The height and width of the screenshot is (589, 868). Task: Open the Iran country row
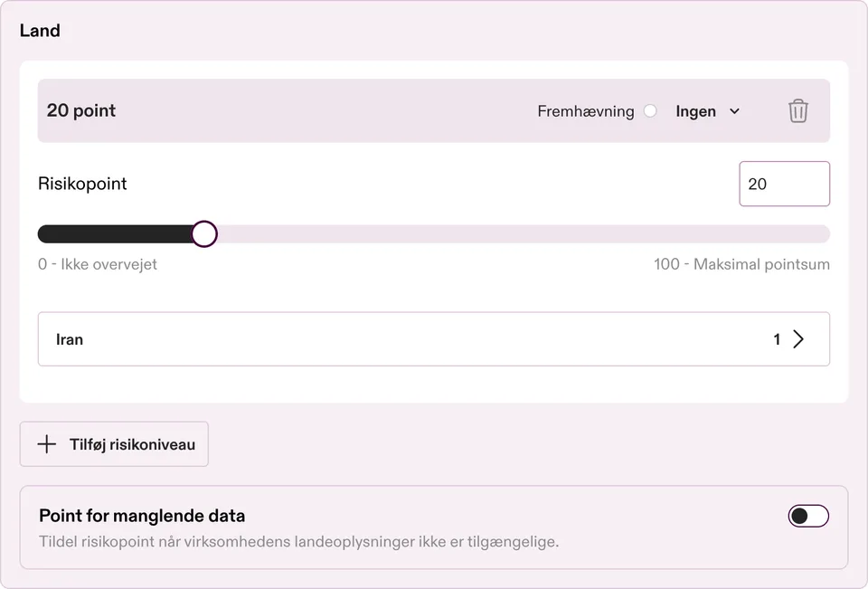(433, 339)
